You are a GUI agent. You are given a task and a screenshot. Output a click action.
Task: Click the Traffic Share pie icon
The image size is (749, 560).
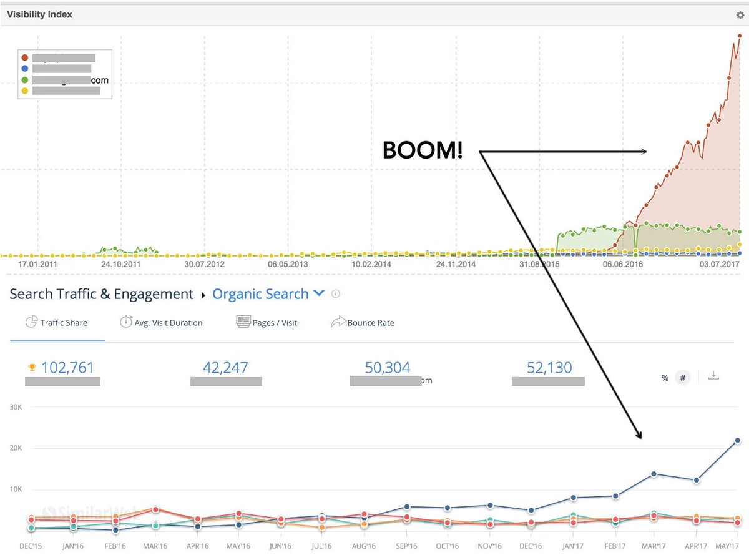pyautogui.click(x=31, y=322)
